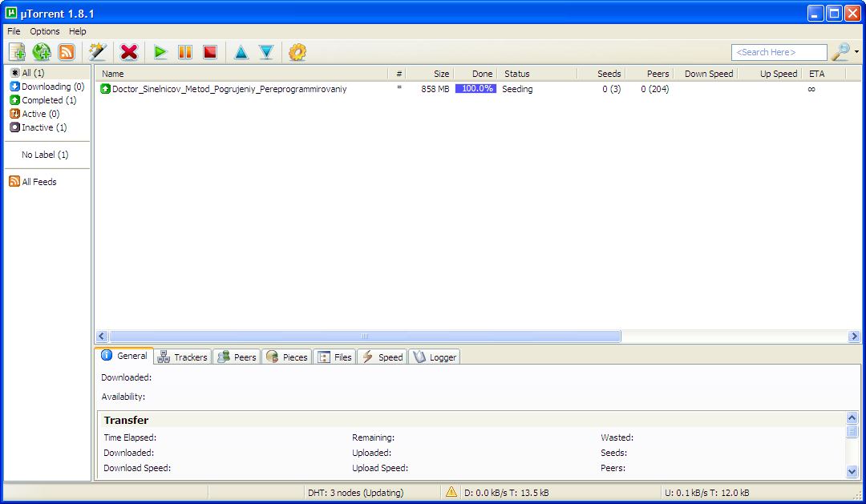The height and width of the screenshot is (504, 866).
Task: Click the horizontal scrollbar thumb
Action: tap(365, 337)
